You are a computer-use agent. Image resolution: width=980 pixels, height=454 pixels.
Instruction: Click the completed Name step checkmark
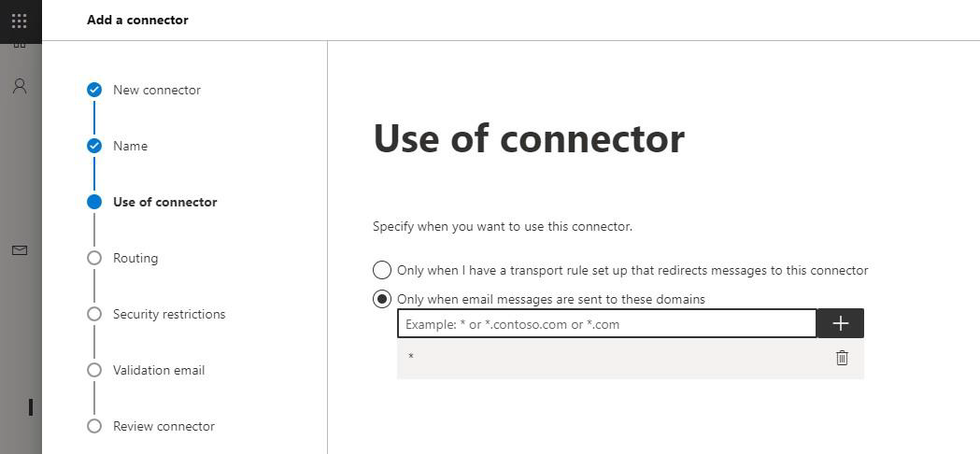click(94, 146)
